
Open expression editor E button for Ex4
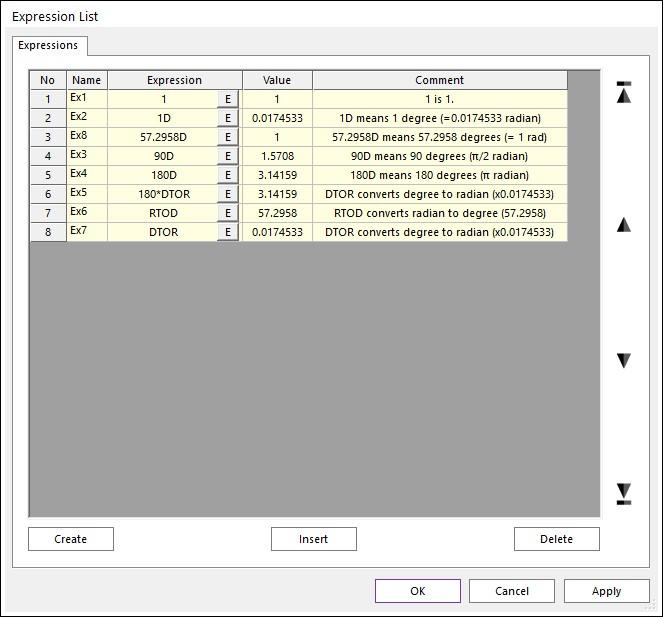pyautogui.click(x=228, y=176)
